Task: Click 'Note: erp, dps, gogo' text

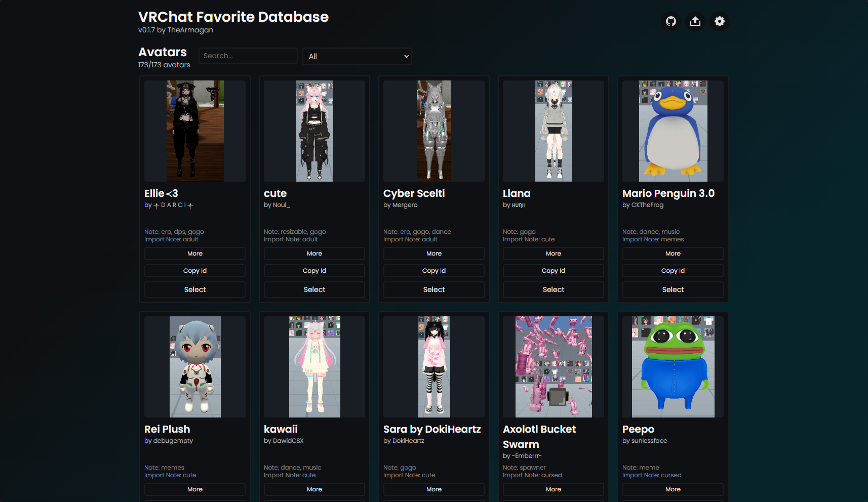Action: coord(174,232)
